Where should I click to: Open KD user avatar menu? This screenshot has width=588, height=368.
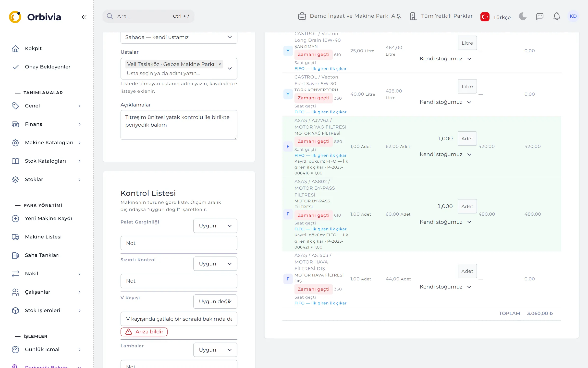[x=573, y=16]
